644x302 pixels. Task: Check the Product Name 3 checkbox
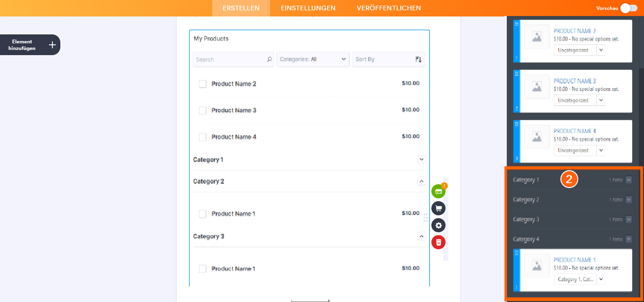(x=203, y=110)
